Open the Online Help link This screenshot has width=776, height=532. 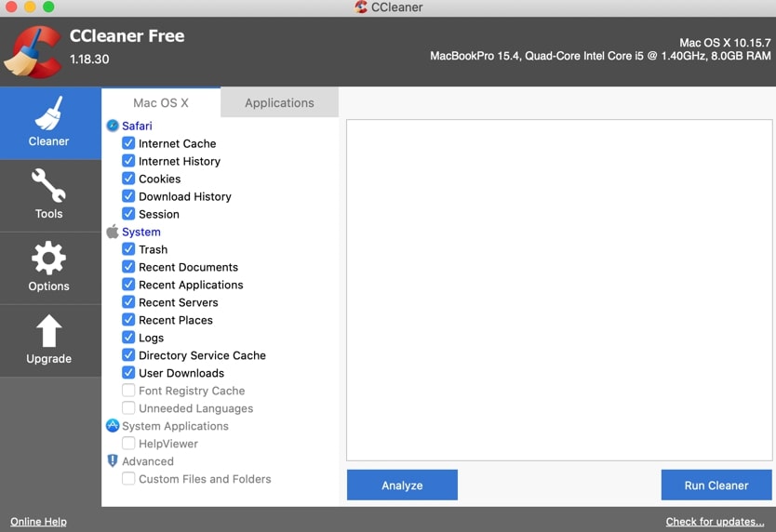point(38,522)
